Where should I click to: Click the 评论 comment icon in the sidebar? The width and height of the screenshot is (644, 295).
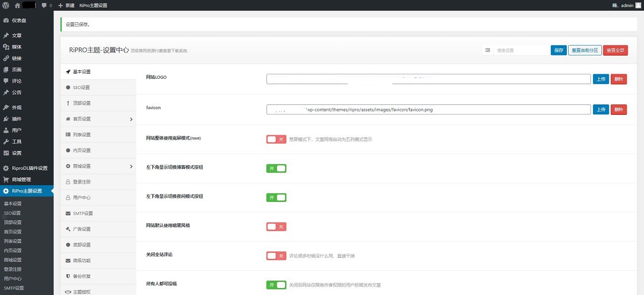tap(6, 81)
